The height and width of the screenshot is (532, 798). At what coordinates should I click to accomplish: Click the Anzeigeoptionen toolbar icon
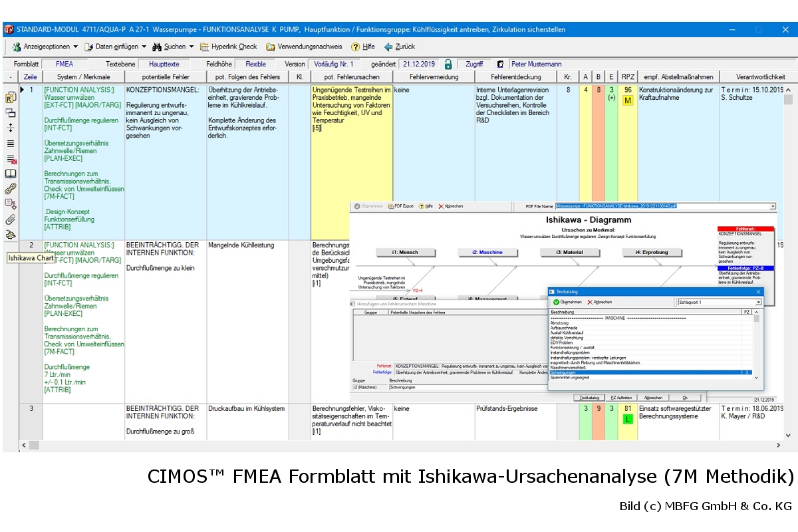point(17,47)
